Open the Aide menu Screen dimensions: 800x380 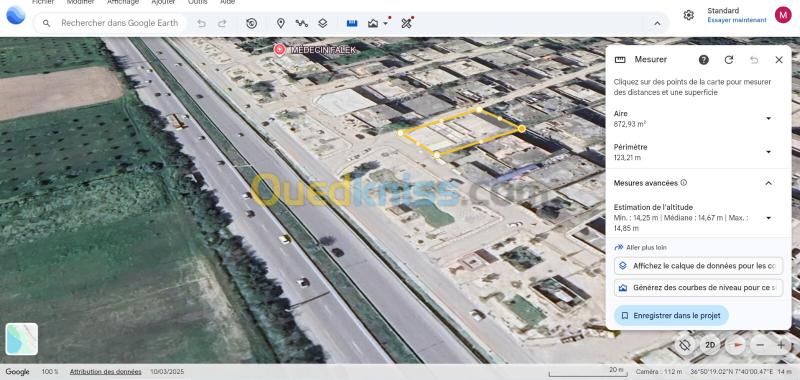point(228,2)
